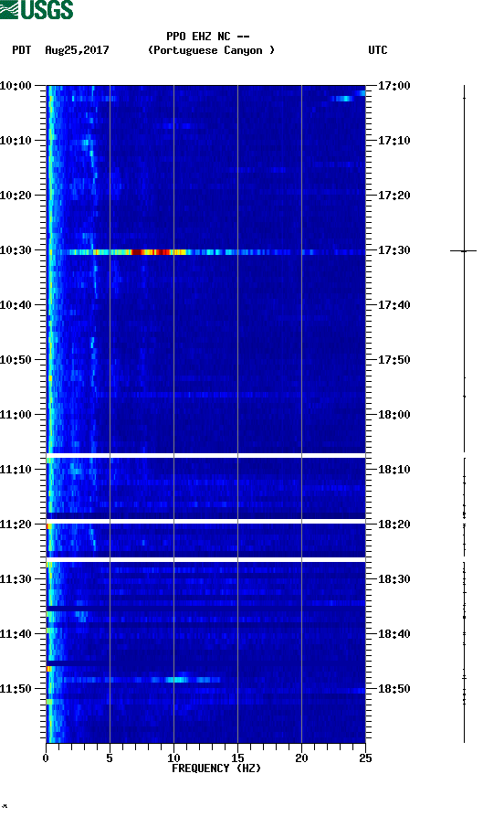
Task: Click the '17:20' UTC time label
Action: [x=394, y=196]
